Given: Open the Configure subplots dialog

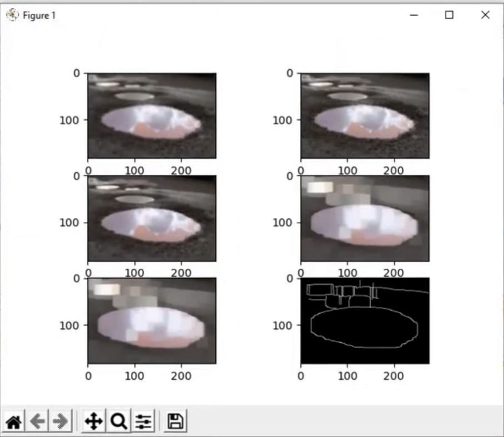Looking at the screenshot, I should (143, 421).
